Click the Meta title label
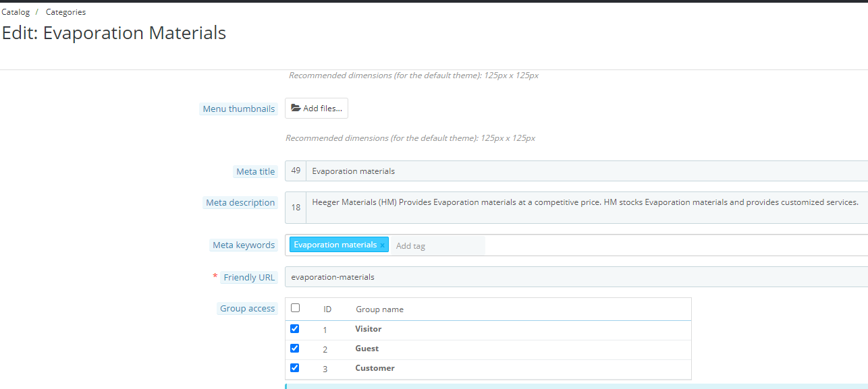The height and width of the screenshot is (389, 868). pos(256,172)
